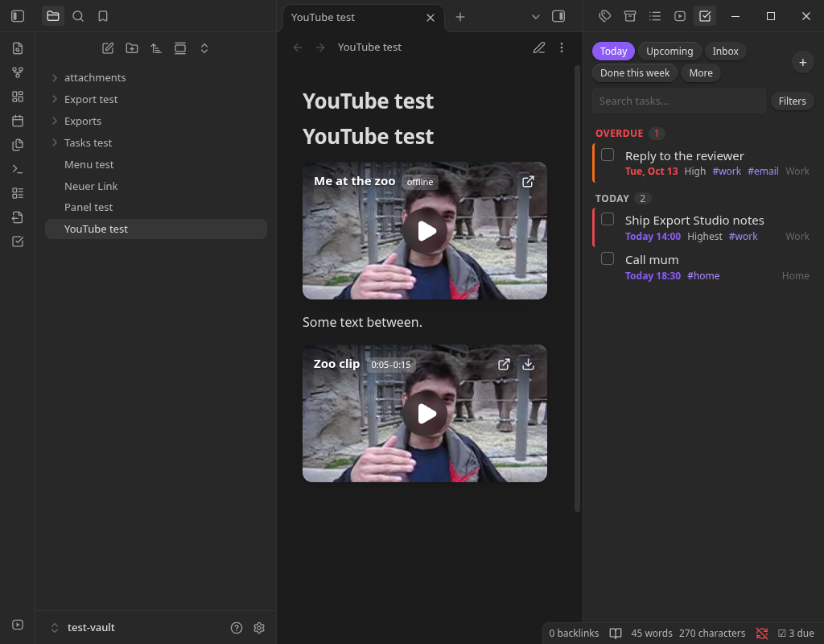Open tags panel icon in right sidebar
Screen dimensions: 824x644
click(605, 16)
